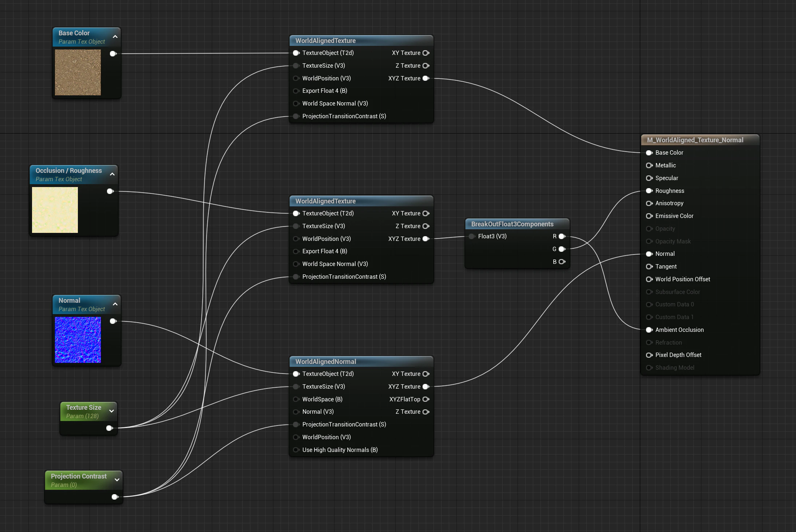The image size is (796, 532).
Task: Click the Texture Size node title
Action: coord(84,408)
